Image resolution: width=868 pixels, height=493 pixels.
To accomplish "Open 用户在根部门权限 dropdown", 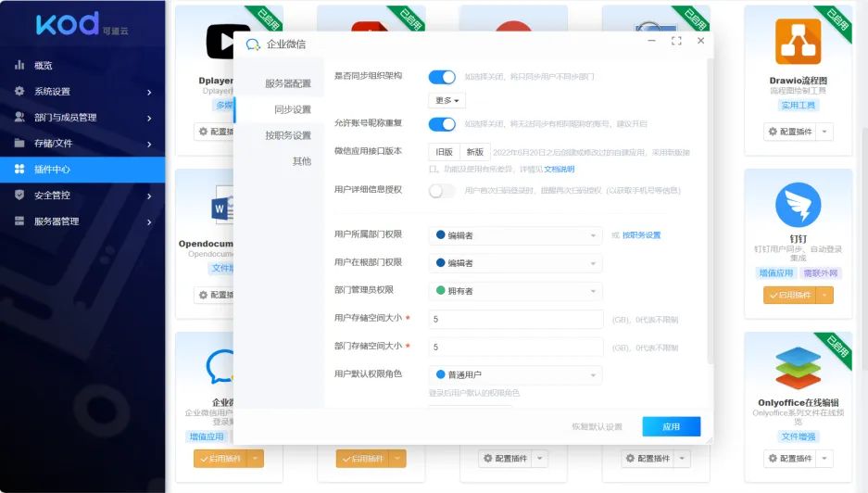I will tap(515, 263).
